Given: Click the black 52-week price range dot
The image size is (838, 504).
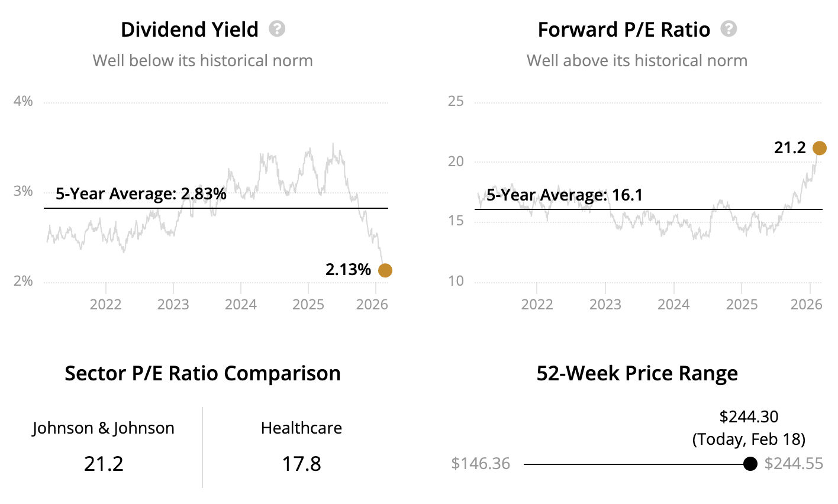Looking at the screenshot, I should pos(750,464).
